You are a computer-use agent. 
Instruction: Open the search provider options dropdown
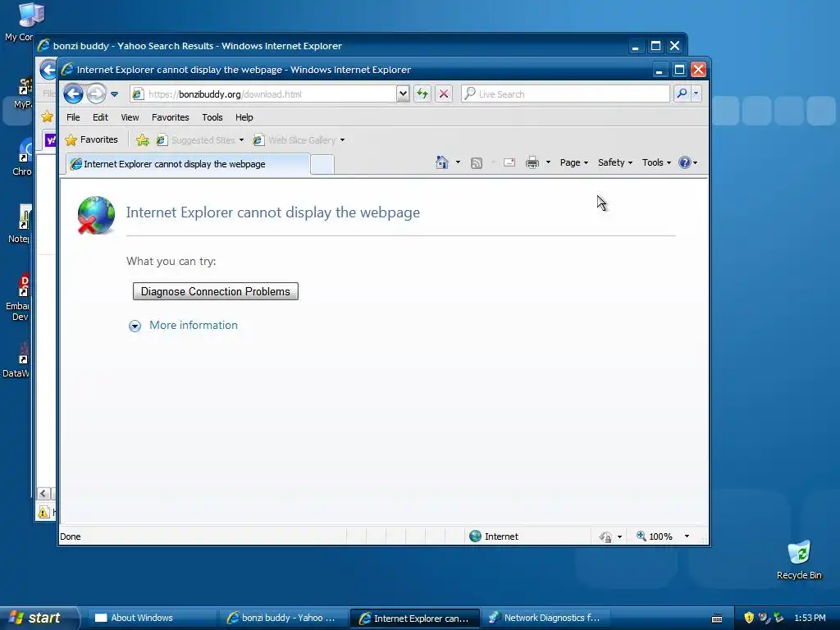tap(696, 94)
